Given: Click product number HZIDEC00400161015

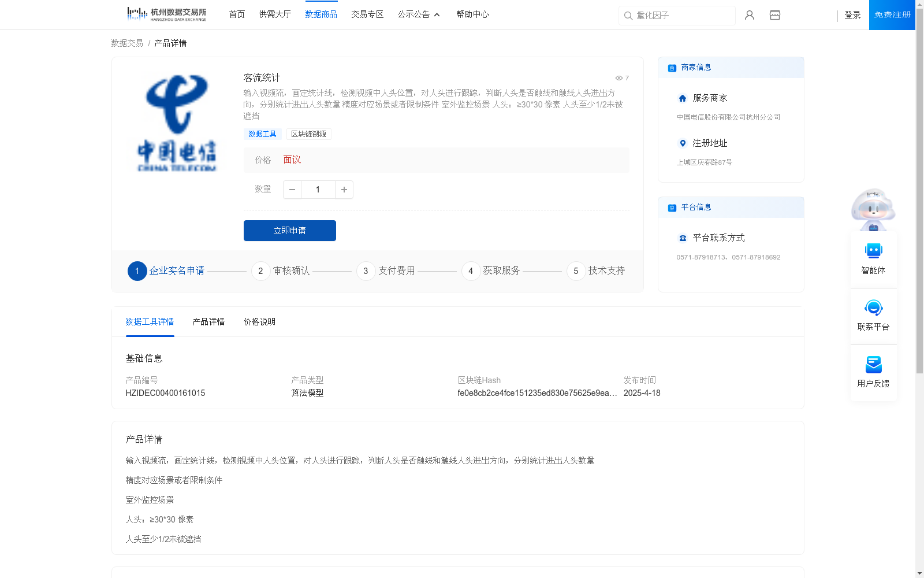Looking at the screenshot, I should point(165,393).
